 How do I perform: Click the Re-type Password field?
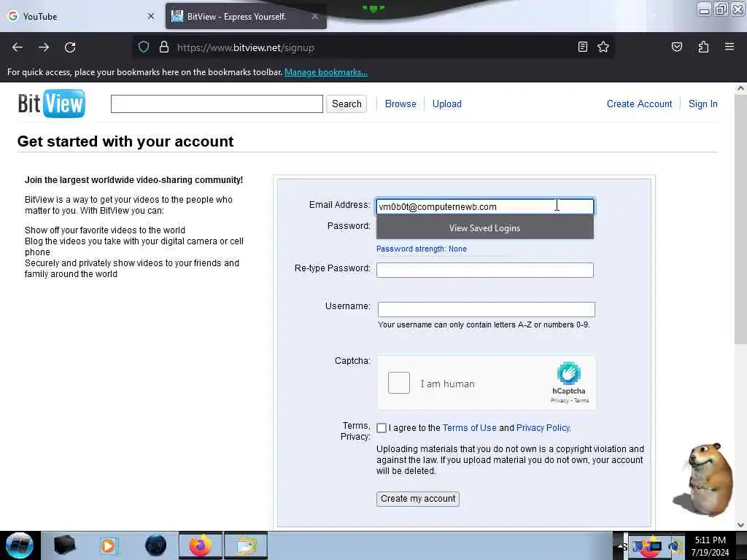(x=485, y=270)
